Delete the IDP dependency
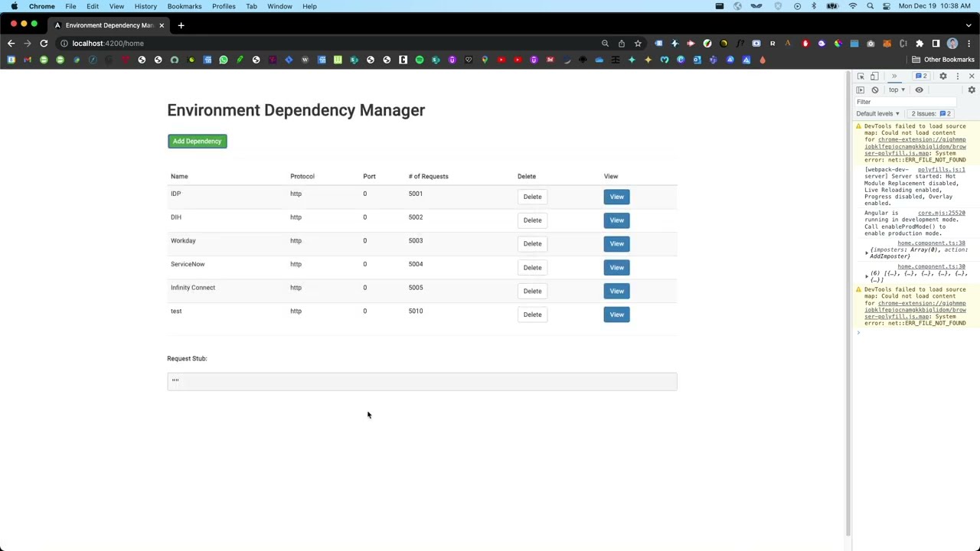 pos(532,197)
